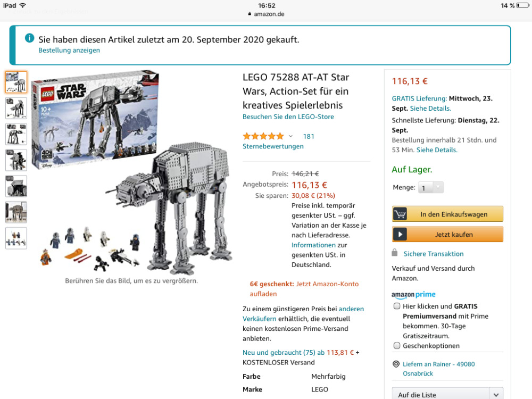Click the five-star rating icons
The image size is (532, 399).
[263, 136]
